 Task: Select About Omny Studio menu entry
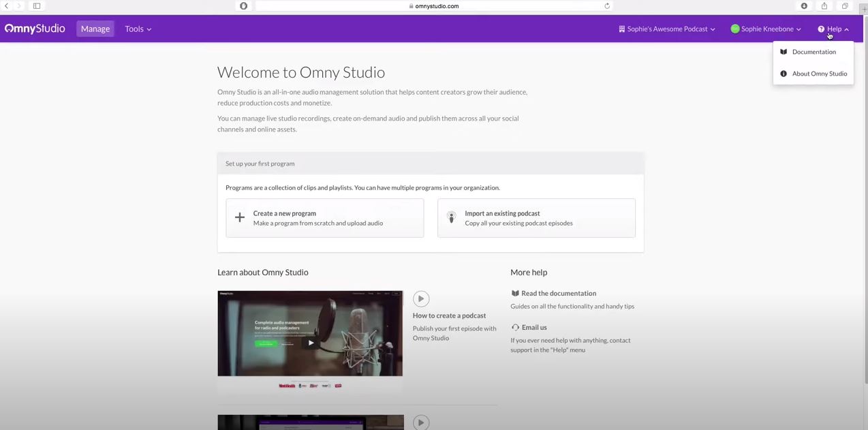(x=813, y=74)
